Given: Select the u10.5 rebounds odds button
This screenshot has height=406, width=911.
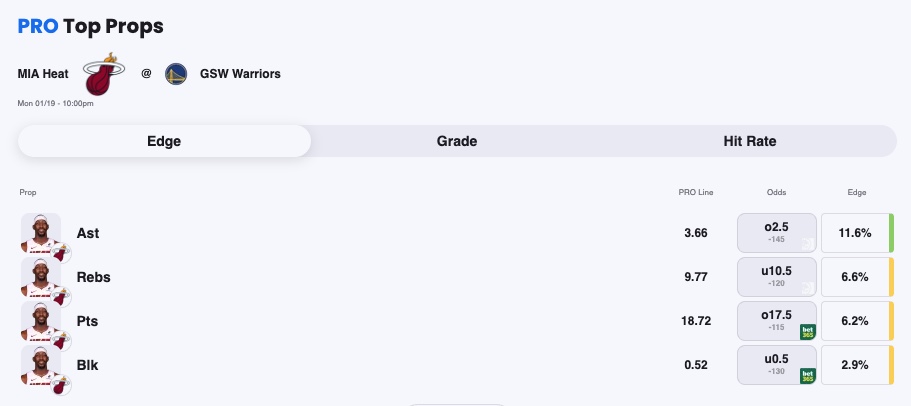Looking at the screenshot, I should coord(776,277).
